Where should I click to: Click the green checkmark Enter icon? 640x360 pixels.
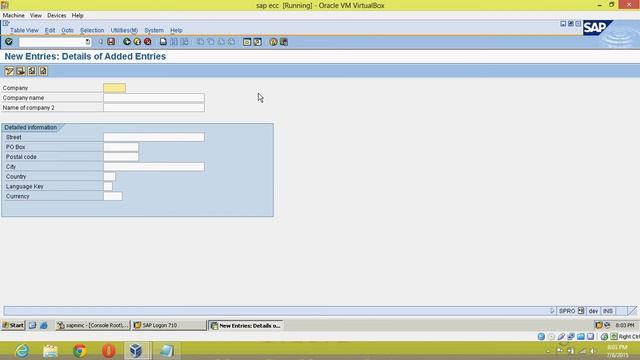9,42
